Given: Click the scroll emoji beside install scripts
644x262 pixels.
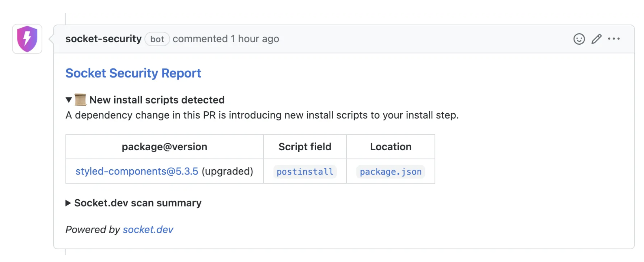Looking at the screenshot, I should coord(80,100).
